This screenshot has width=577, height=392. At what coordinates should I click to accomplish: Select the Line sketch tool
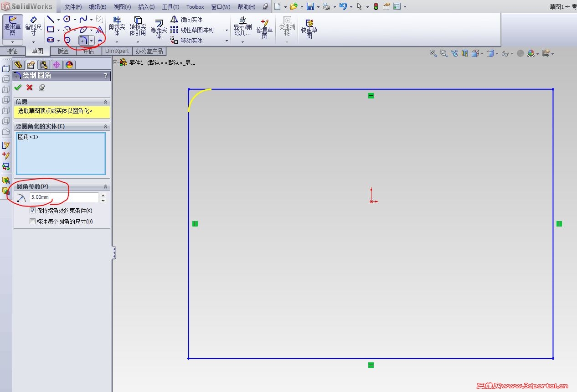tap(51, 19)
